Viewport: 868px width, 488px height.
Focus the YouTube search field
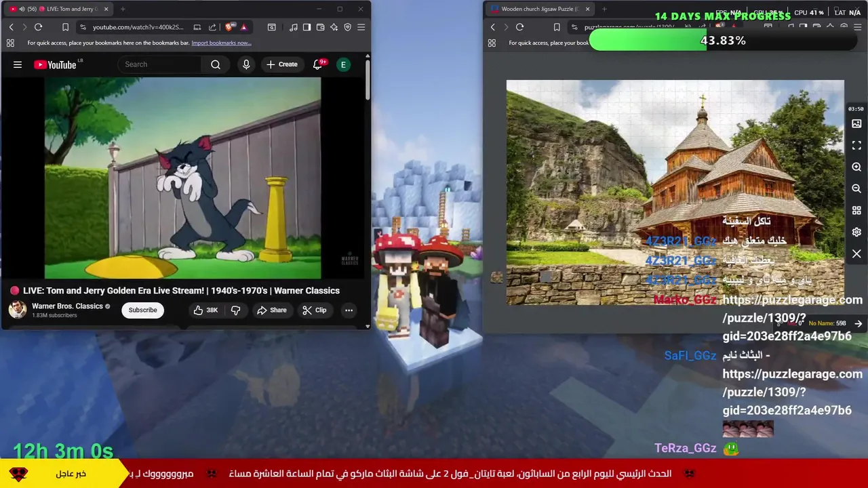pos(160,64)
